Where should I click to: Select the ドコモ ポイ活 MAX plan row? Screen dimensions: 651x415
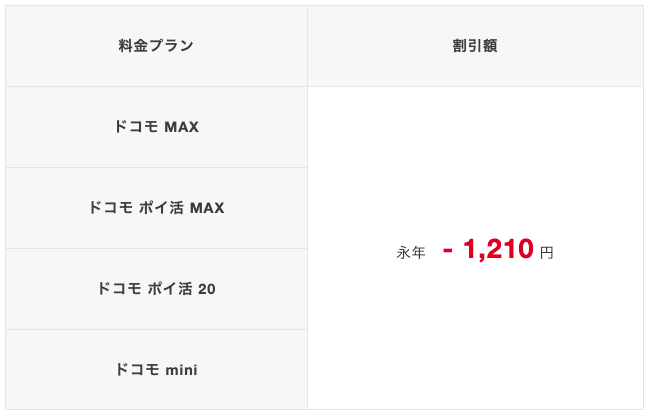(157, 208)
